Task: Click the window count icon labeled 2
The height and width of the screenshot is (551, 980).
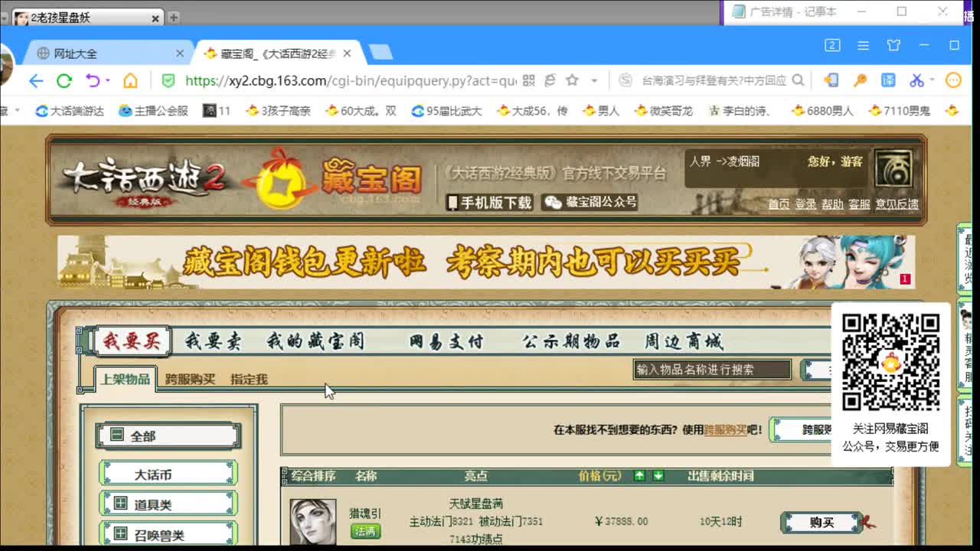Action: [832, 46]
